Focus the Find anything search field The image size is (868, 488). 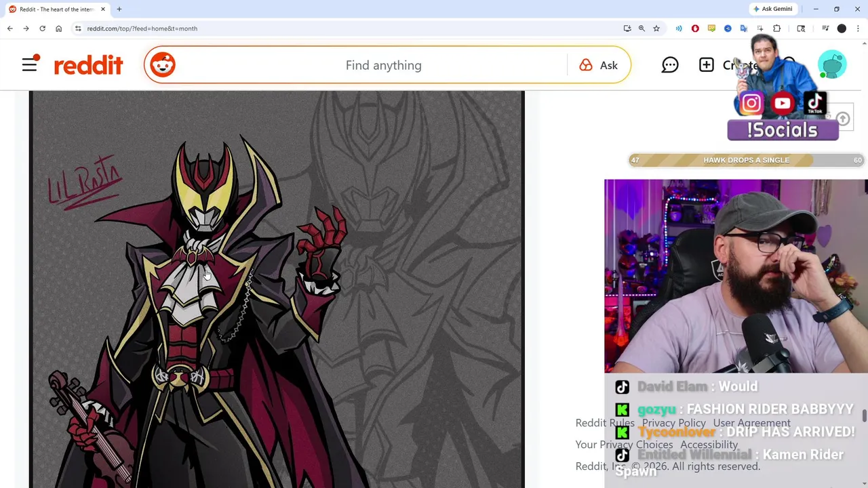click(383, 65)
